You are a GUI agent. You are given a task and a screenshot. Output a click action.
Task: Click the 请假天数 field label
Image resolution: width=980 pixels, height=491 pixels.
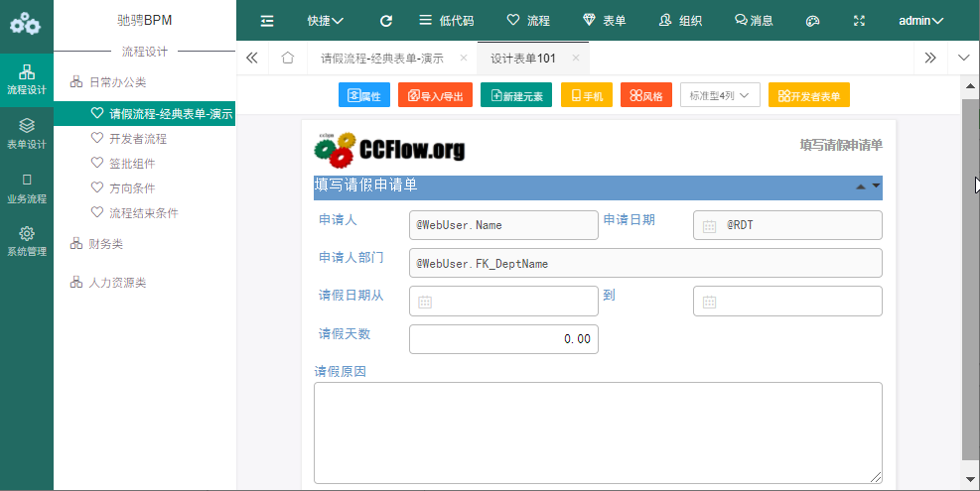coord(345,333)
